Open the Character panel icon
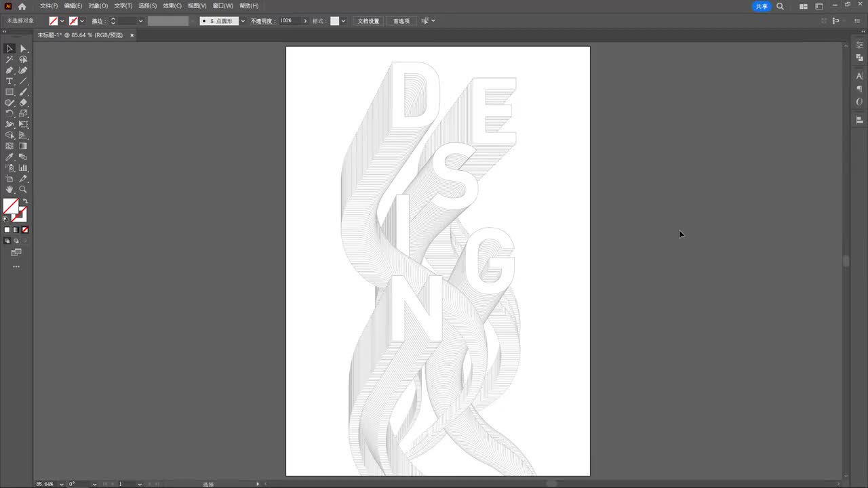868x488 pixels. (x=859, y=76)
